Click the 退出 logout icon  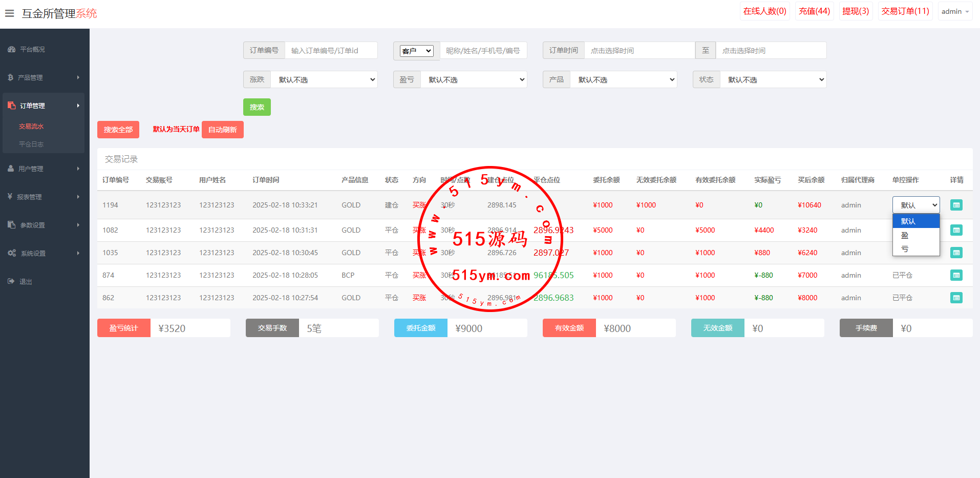pos(11,281)
